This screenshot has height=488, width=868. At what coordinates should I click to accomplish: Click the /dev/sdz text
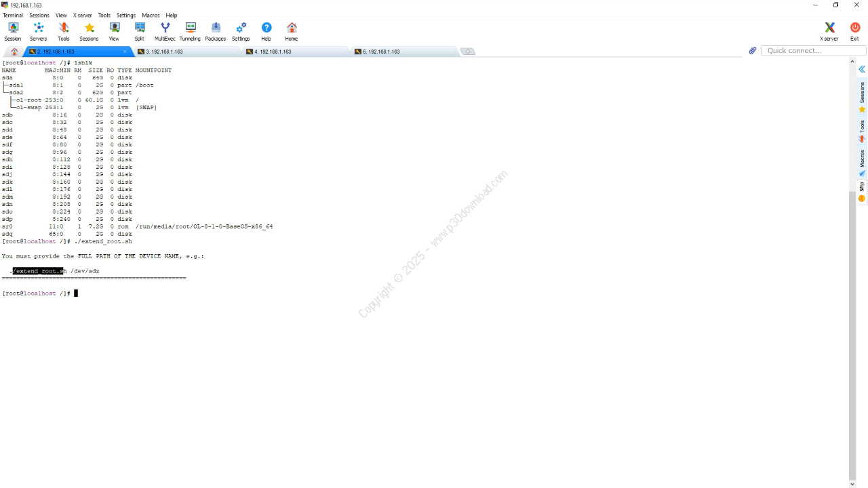(85, 271)
